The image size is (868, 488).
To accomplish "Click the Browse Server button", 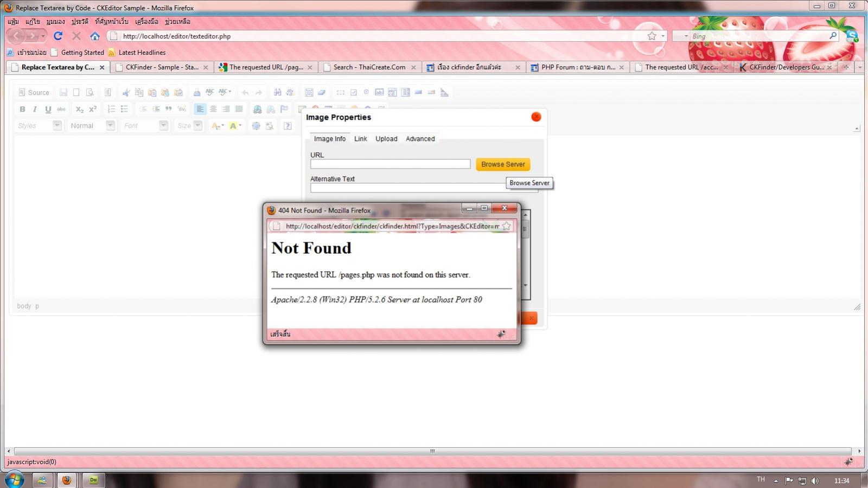I will [x=503, y=164].
